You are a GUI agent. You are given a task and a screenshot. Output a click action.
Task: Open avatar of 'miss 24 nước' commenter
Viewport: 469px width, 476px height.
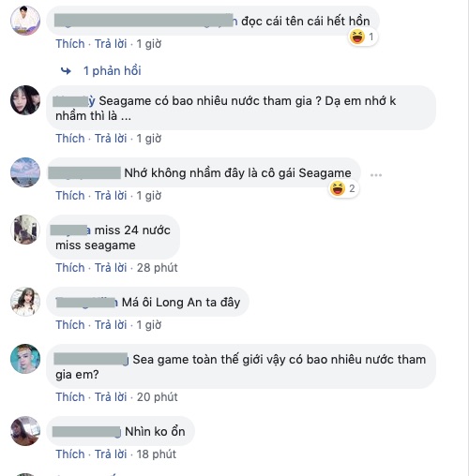tap(25, 230)
